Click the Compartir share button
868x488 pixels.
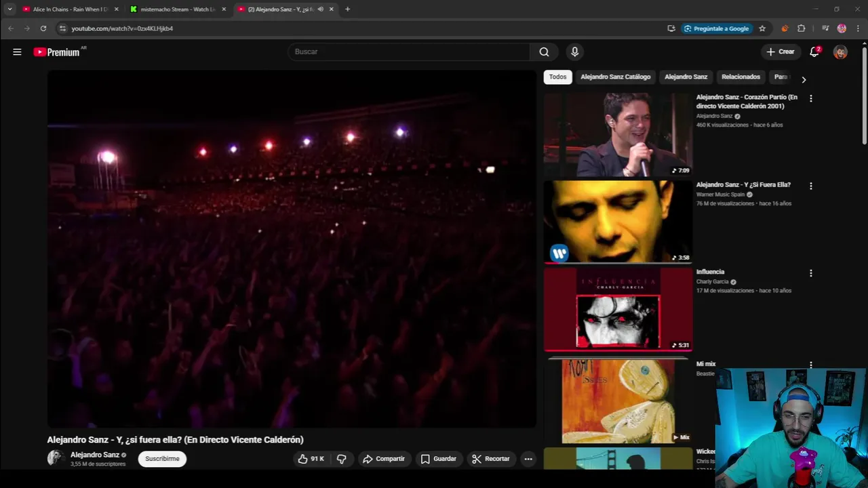[384, 459]
